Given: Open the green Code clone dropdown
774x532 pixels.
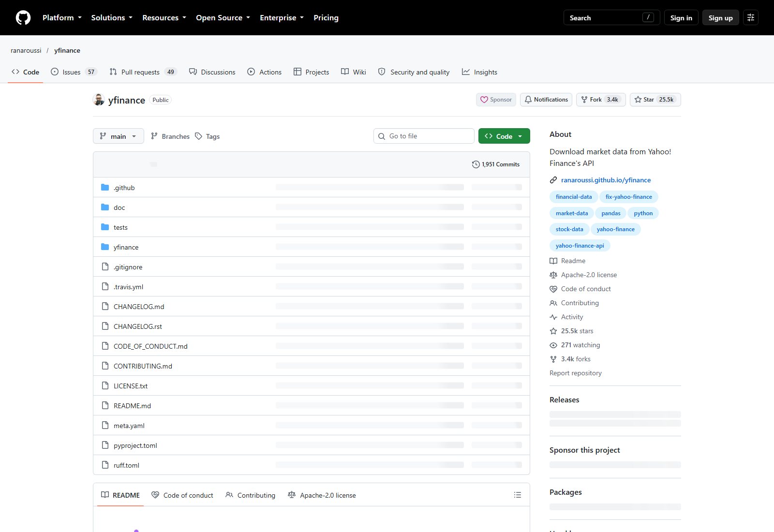Looking at the screenshot, I should pyautogui.click(x=504, y=136).
